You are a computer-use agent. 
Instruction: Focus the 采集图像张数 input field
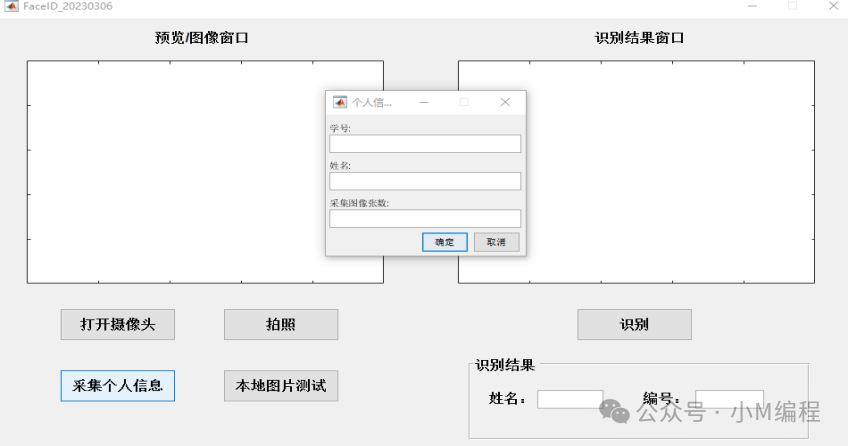425,218
